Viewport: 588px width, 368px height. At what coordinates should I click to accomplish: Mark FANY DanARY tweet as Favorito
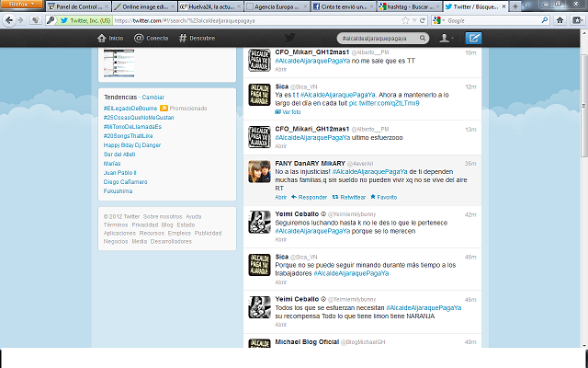[x=384, y=197]
